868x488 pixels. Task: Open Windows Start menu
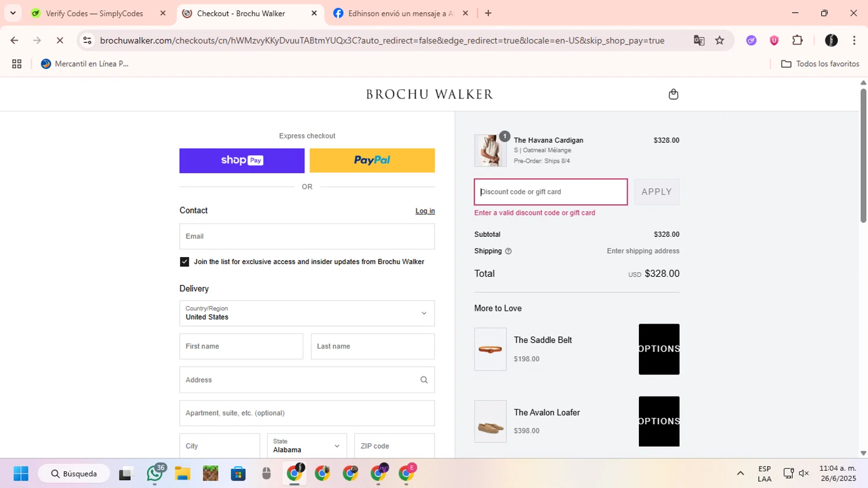pyautogui.click(x=21, y=474)
